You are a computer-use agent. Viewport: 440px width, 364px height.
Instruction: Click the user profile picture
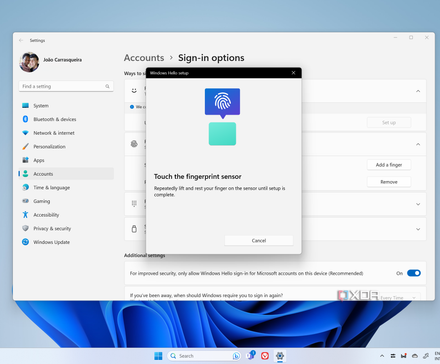29,62
